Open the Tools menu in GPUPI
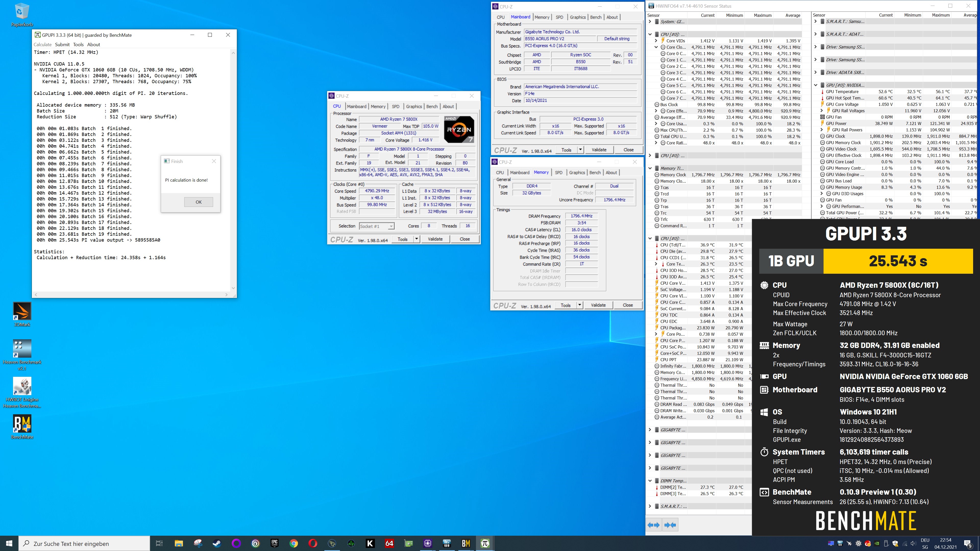The height and width of the screenshot is (551, 980). click(78, 44)
